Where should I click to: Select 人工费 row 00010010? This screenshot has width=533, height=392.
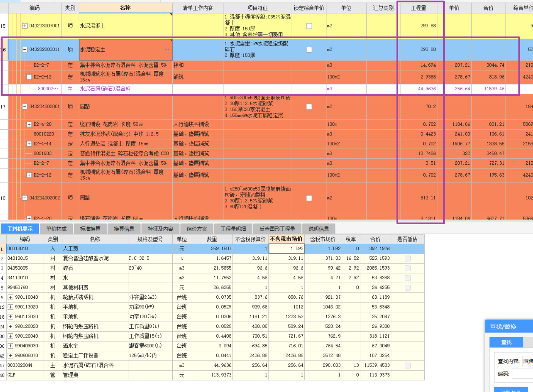(212, 249)
